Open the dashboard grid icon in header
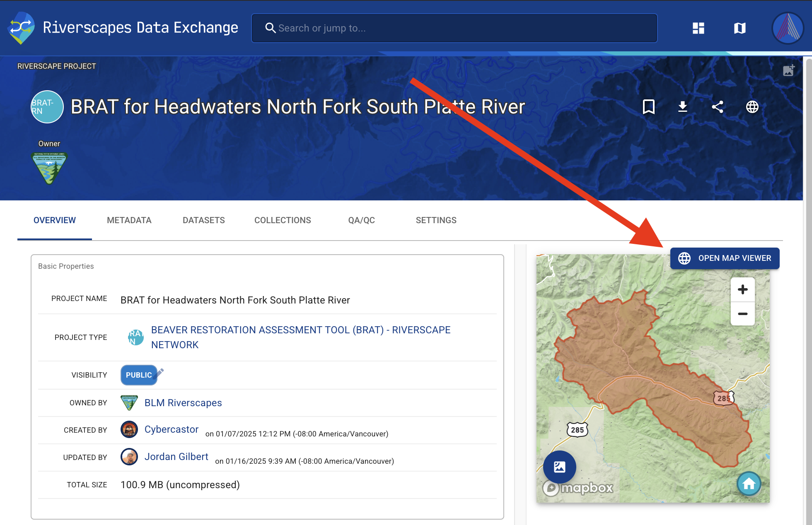Viewport: 812px width, 525px height. click(698, 28)
